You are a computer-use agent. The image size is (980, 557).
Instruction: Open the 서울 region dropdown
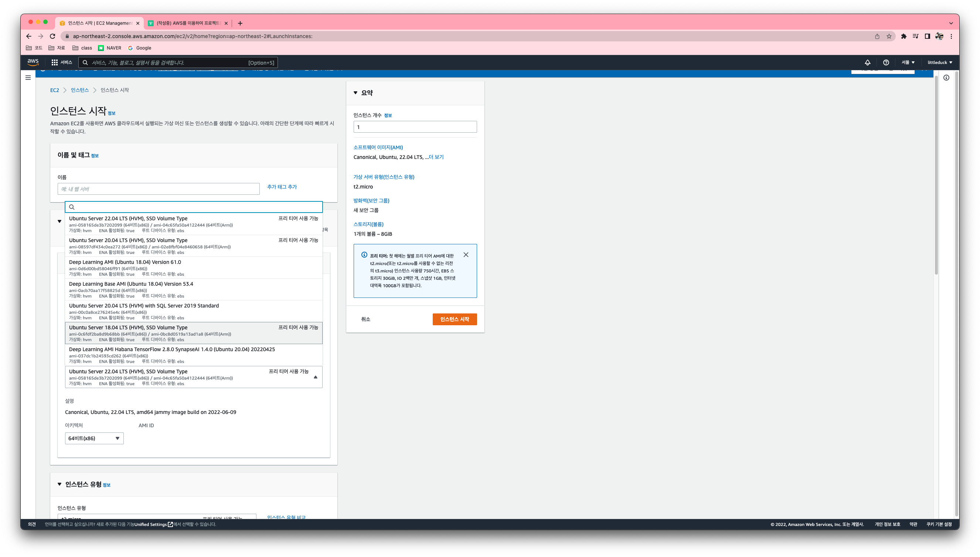(x=908, y=62)
